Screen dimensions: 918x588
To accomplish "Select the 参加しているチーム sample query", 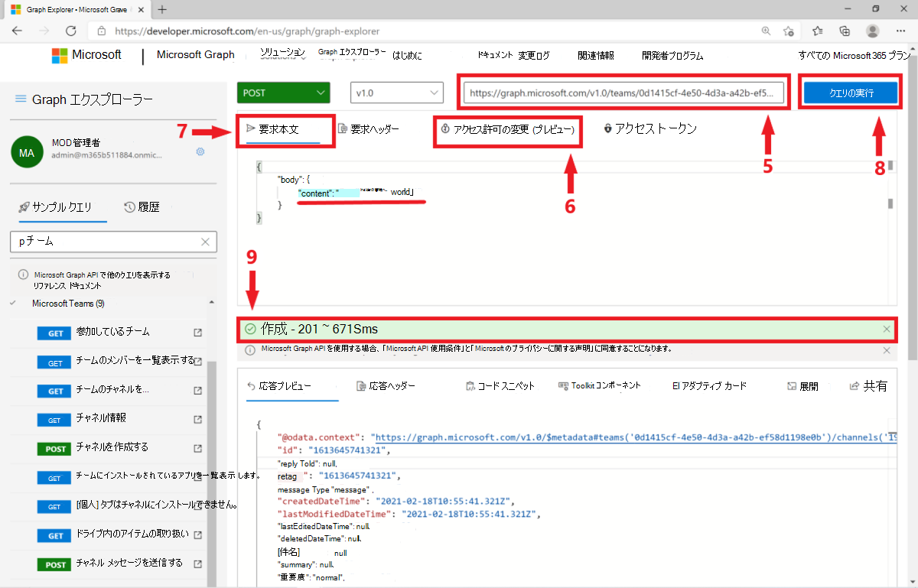I will 115,332.
